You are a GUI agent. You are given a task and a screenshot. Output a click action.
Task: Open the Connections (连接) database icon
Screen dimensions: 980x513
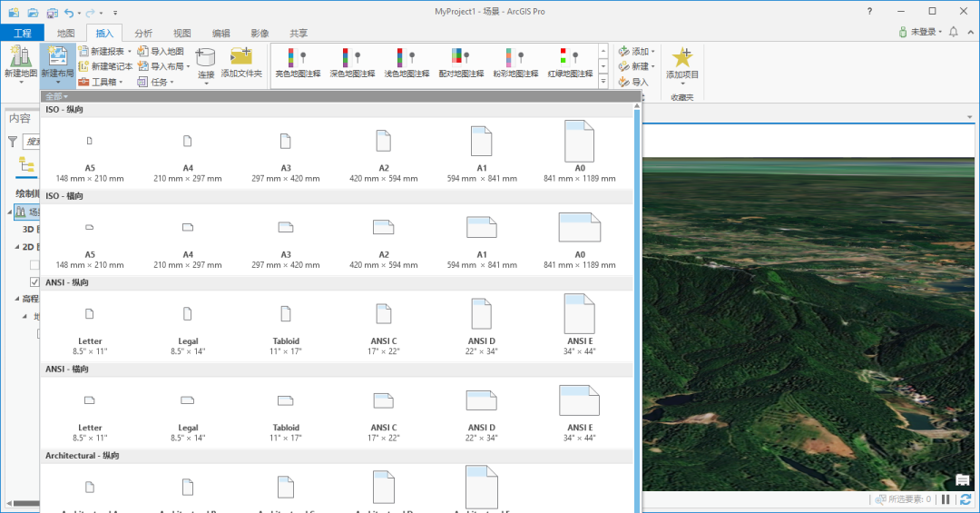point(206,58)
